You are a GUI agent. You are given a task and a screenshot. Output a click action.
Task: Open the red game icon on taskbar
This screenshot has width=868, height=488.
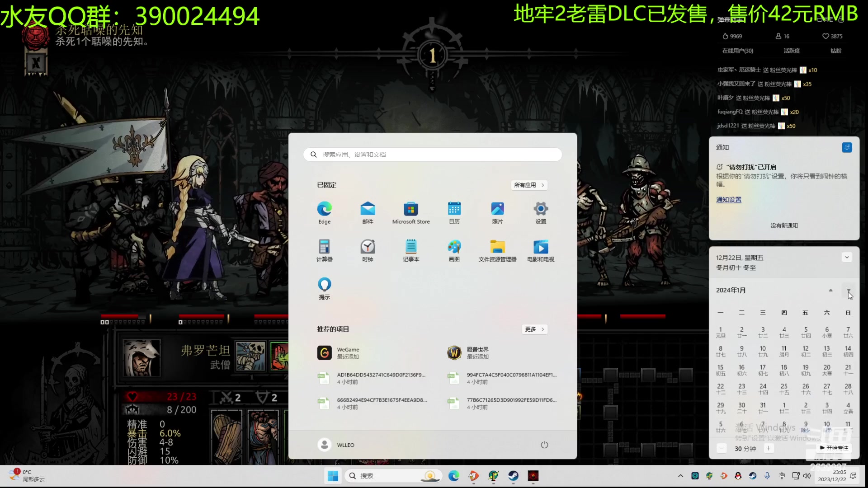coord(533,476)
